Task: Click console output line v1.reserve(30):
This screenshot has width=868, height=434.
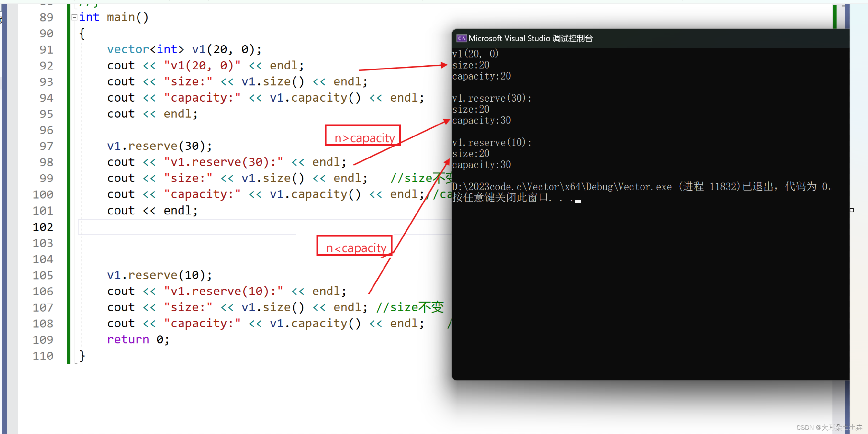Action: (492, 99)
